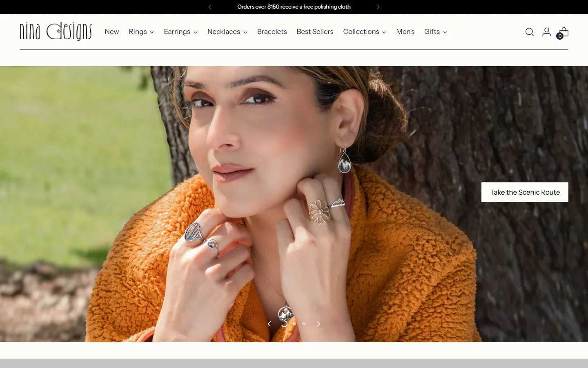588x368 pixels.
Task: Select the second slideshow indicator dot
Action: [294, 324]
